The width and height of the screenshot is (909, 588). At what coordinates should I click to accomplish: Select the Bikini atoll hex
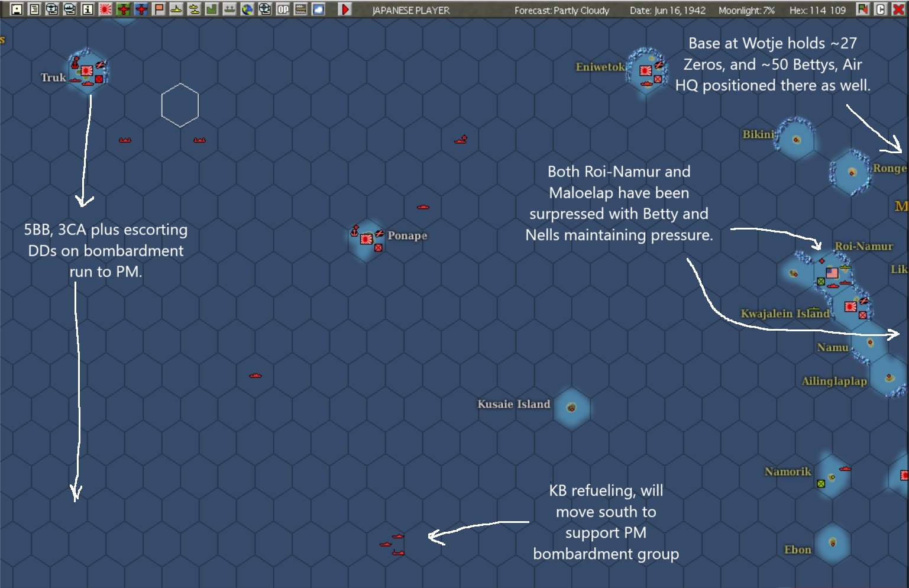[x=796, y=140]
